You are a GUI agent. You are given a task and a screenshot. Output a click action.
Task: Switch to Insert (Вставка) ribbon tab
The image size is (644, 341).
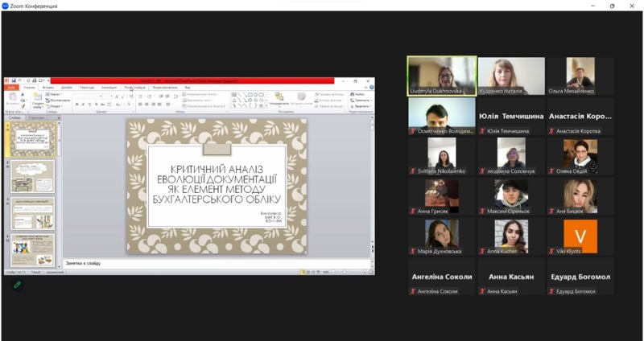[48, 88]
